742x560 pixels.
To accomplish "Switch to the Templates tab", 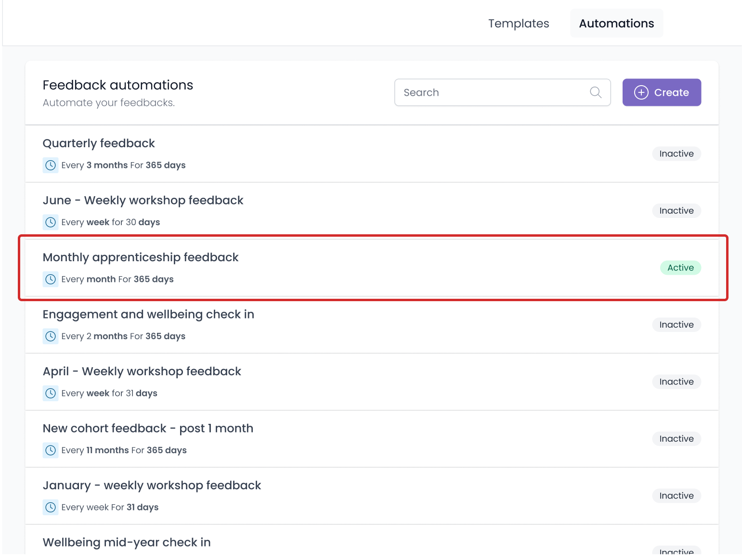I will (519, 23).
